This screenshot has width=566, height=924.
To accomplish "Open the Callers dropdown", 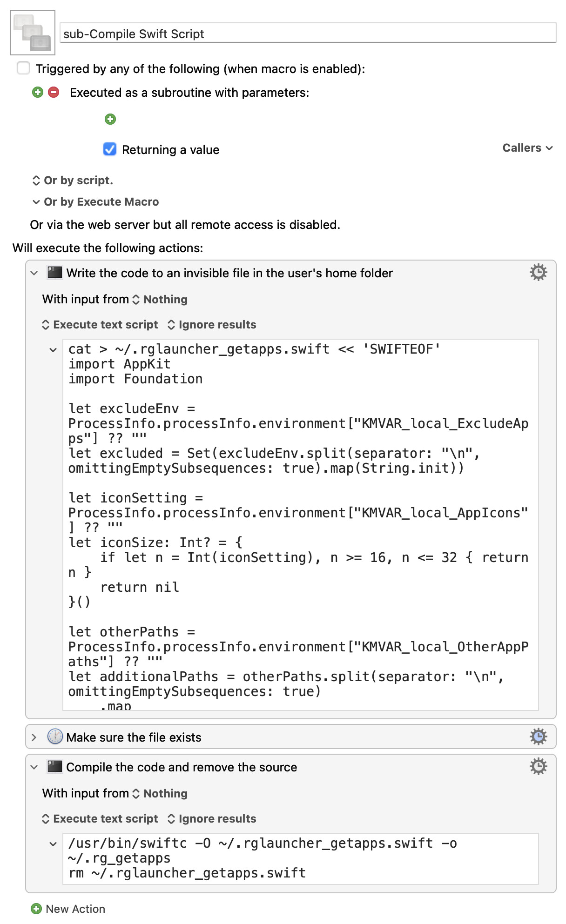I will pos(527,148).
